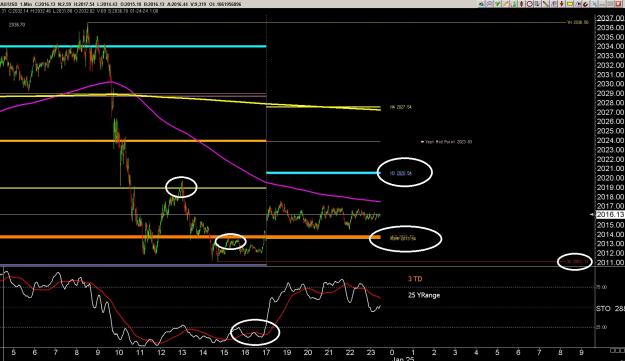
Task: Click the first green toolbar icon
Action: 481,4
